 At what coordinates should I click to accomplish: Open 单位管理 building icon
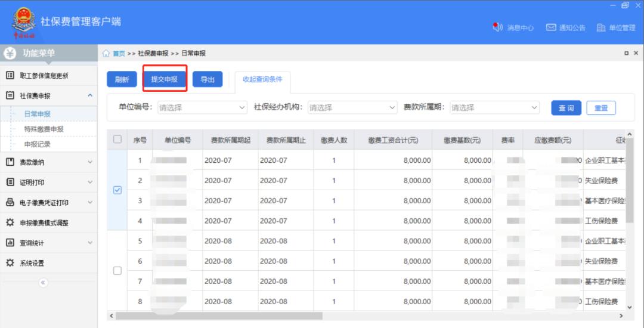[x=600, y=27]
